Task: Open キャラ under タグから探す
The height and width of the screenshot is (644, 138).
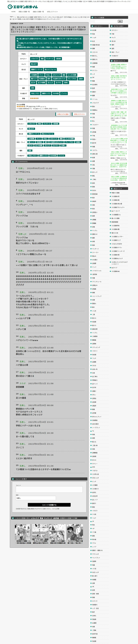Action: [x=113, y=37]
